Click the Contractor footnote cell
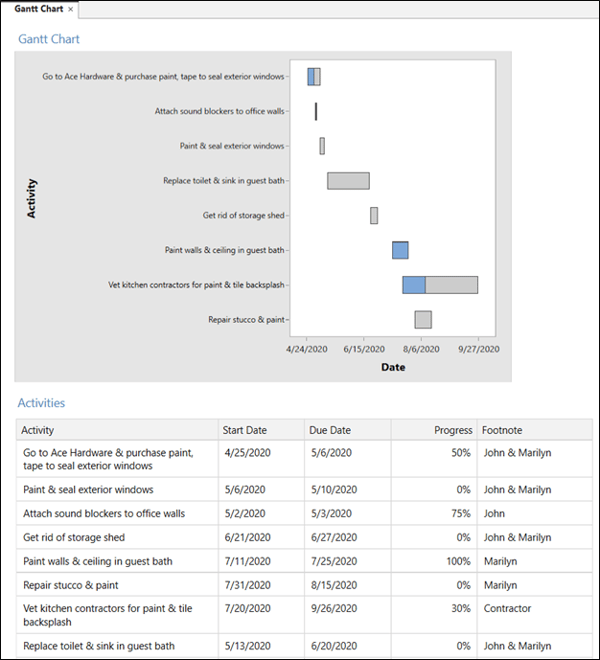Screen dimensions: 600x660 pos(507,608)
